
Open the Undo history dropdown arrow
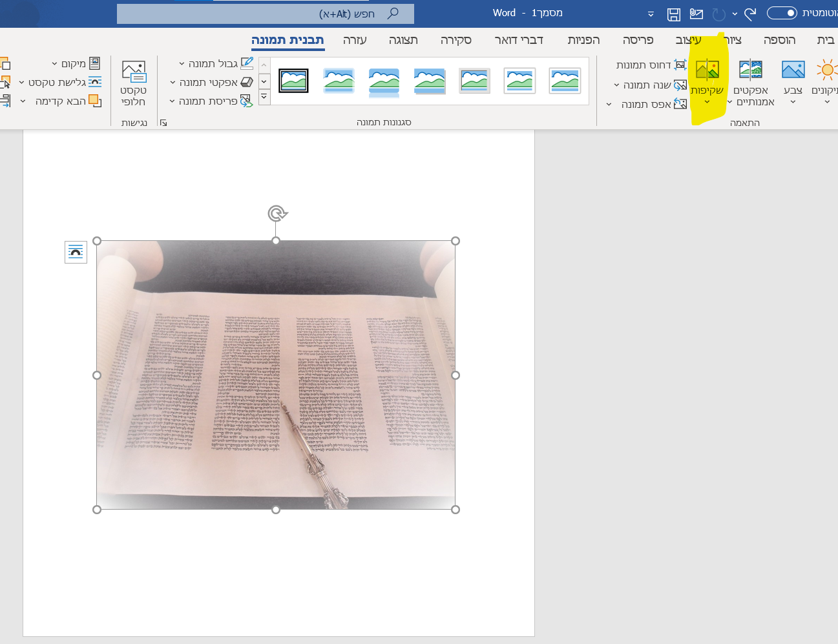[735, 14]
